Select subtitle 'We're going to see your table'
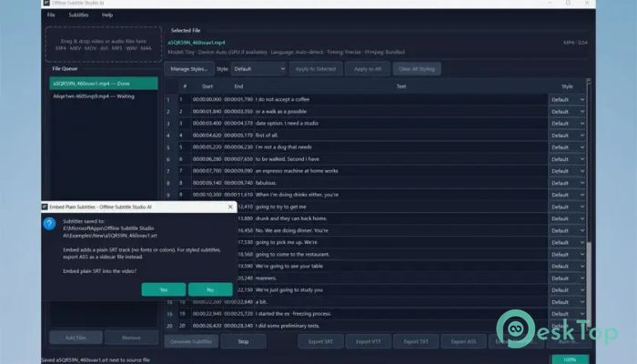 coord(289,266)
